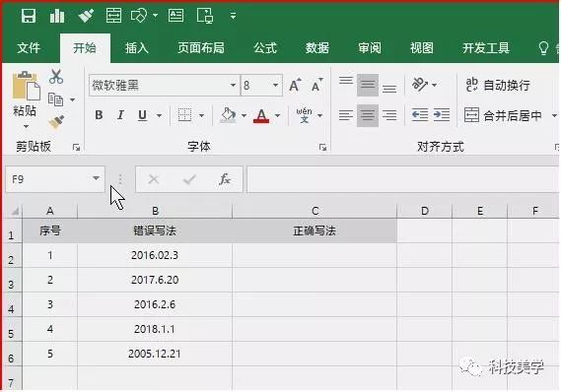
Task: Open the fill color dropdown arrow
Action: click(244, 115)
